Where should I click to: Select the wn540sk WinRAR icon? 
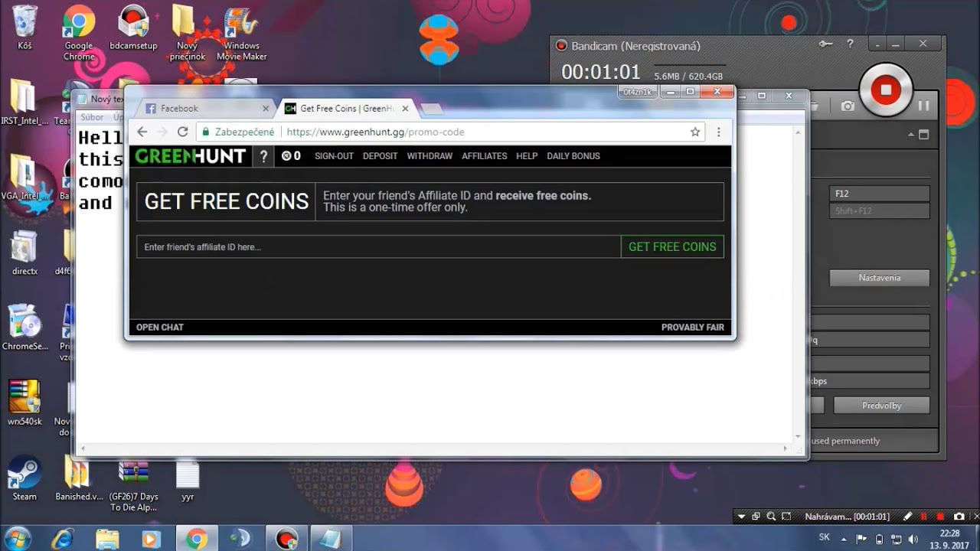pyautogui.click(x=24, y=403)
